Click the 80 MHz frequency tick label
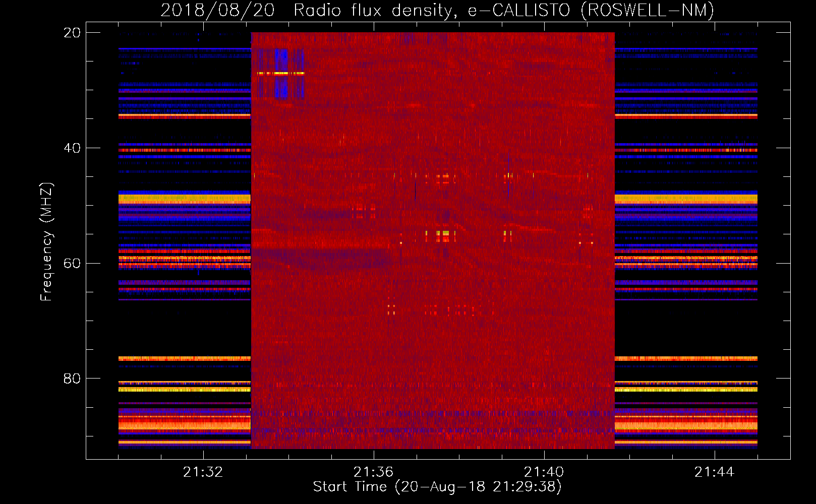 coord(72,379)
